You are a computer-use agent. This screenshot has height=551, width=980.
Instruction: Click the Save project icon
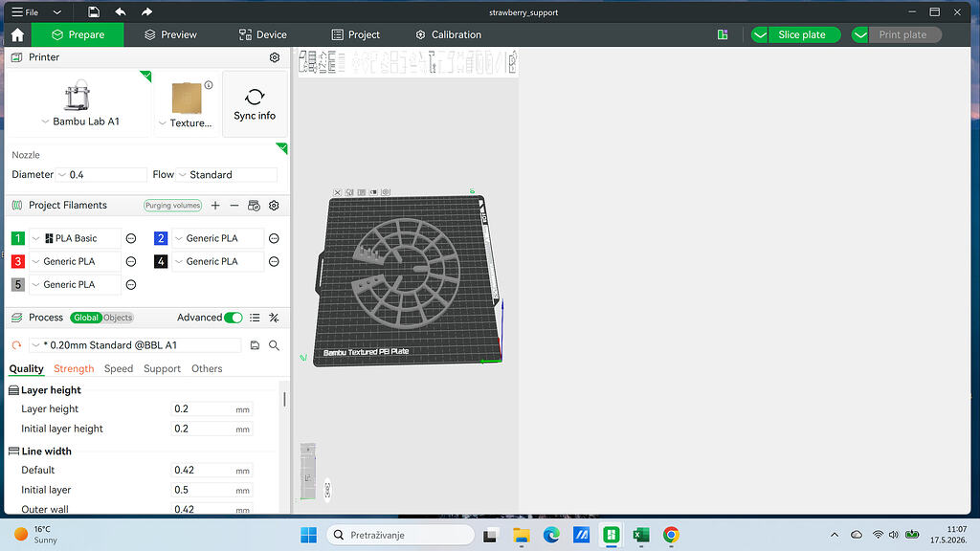(x=93, y=11)
